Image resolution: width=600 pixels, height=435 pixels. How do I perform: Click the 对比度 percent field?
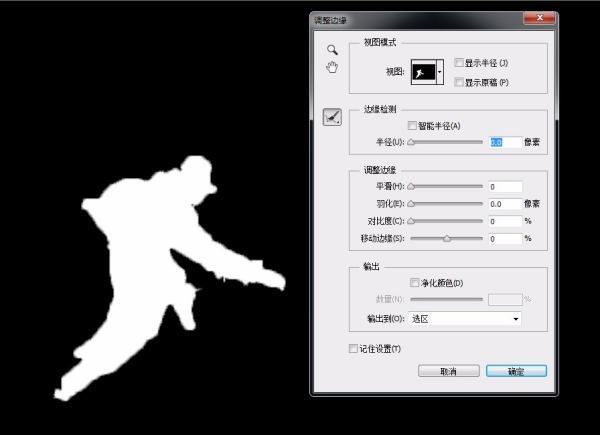tap(505, 221)
